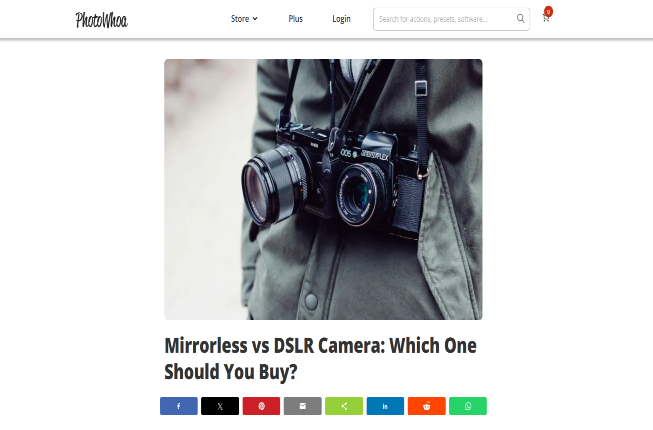Click the Mirrorless vs DSLR Camera headline
The width and height of the screenshot is (653, 430).
pyautogui.click(x=320, y=358)
